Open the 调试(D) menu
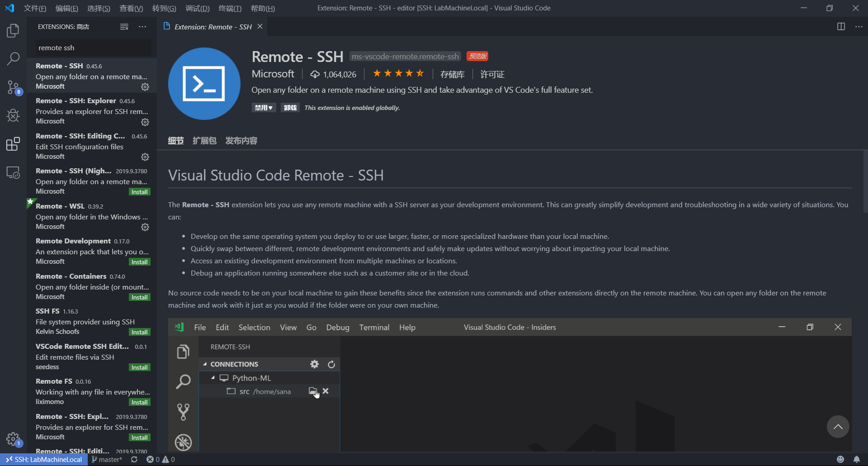 tap(198, 8)
